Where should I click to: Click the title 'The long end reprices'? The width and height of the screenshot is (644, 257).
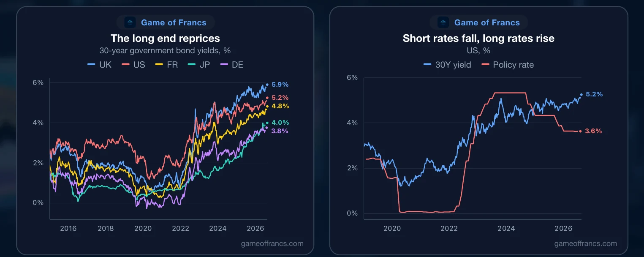pos(165,38)
